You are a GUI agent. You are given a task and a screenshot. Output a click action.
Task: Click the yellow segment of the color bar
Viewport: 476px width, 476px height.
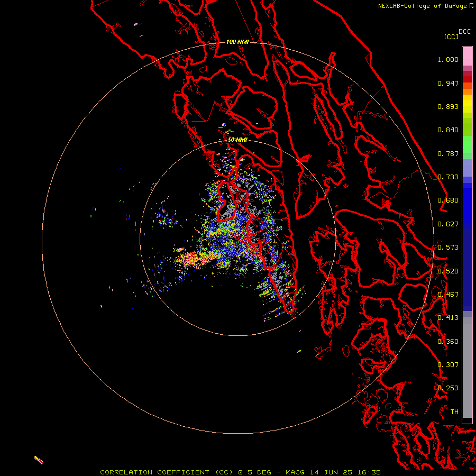click(467, 104)
